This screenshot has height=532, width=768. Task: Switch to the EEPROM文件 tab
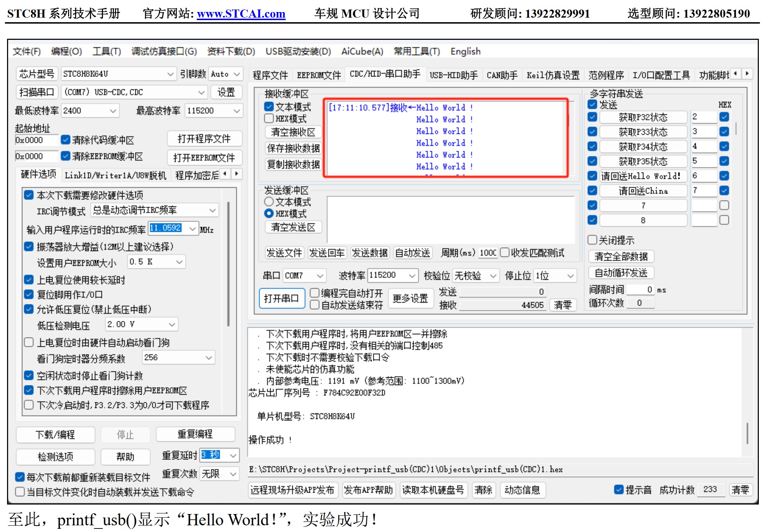(x=319, y=75)
